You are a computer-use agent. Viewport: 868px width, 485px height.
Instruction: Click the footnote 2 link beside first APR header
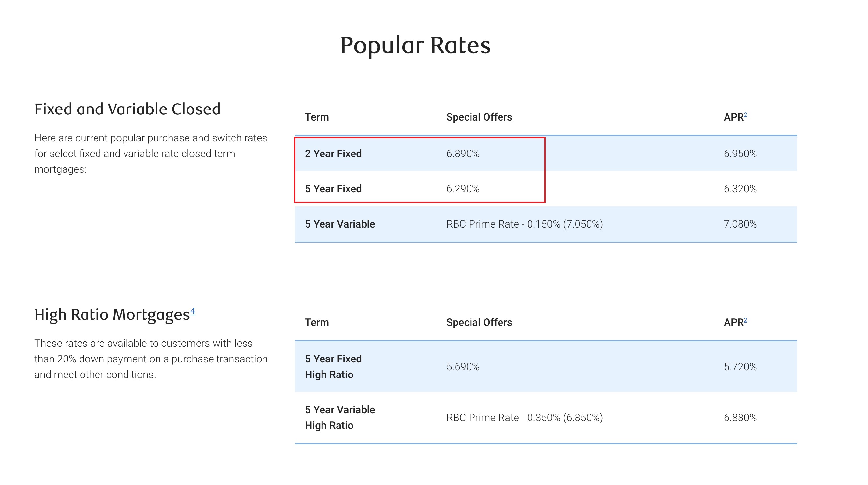pyautogui.click(x=745, y=115)
